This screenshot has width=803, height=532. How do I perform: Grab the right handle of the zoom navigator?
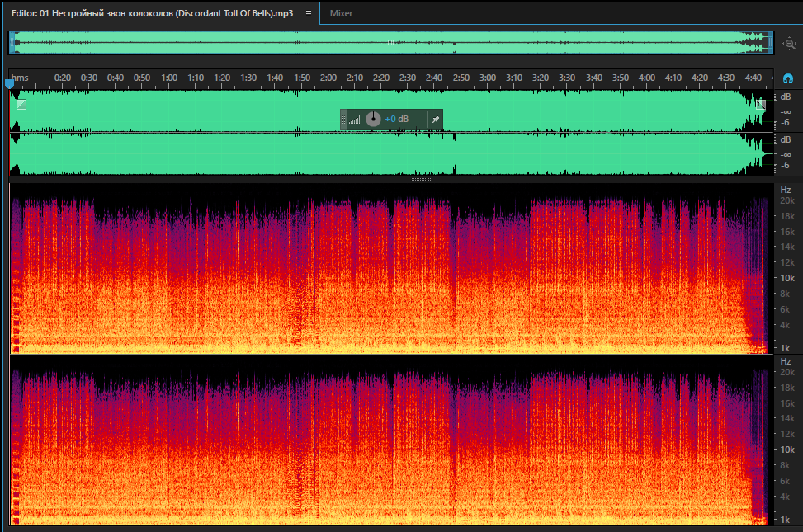770,43
